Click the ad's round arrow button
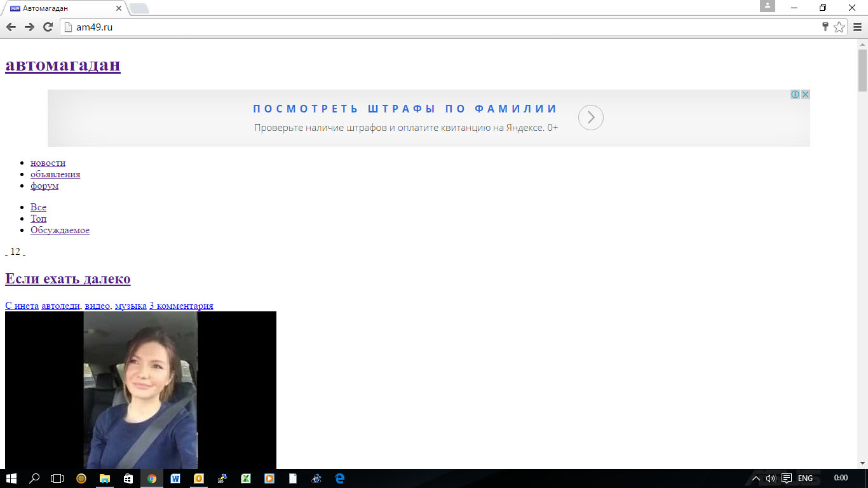Screen dimensions: 868x488 (x=590, y=118)
